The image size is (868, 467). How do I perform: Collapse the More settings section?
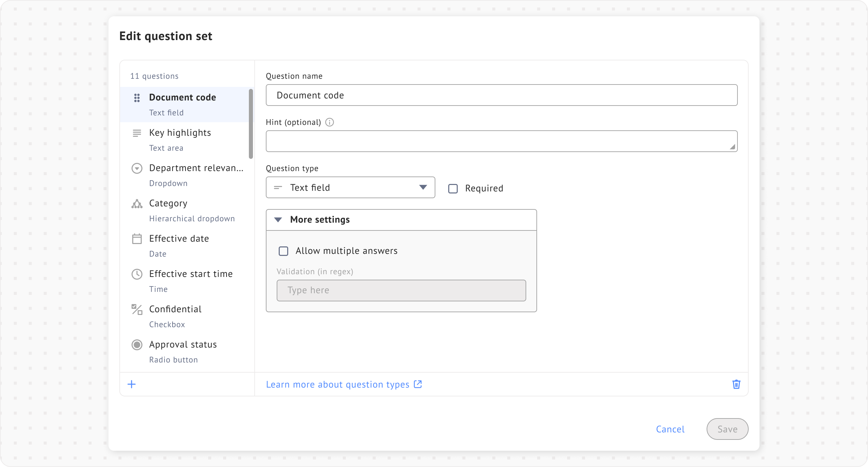coord(278,220)
